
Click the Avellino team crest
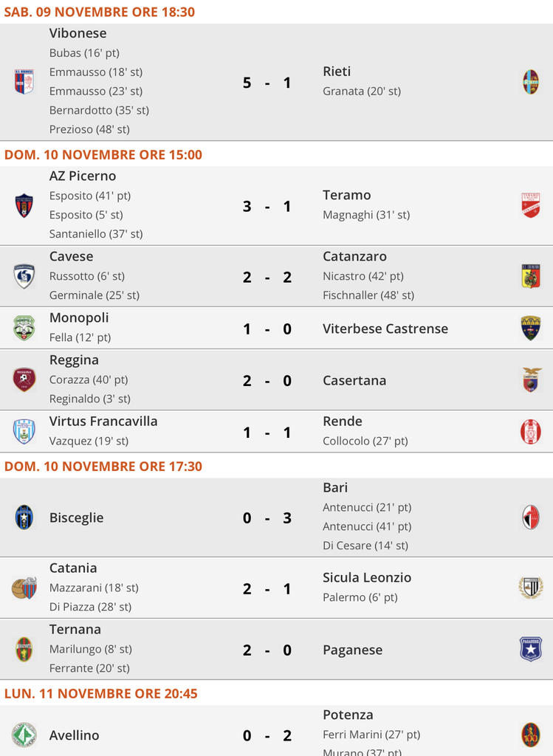24,735
